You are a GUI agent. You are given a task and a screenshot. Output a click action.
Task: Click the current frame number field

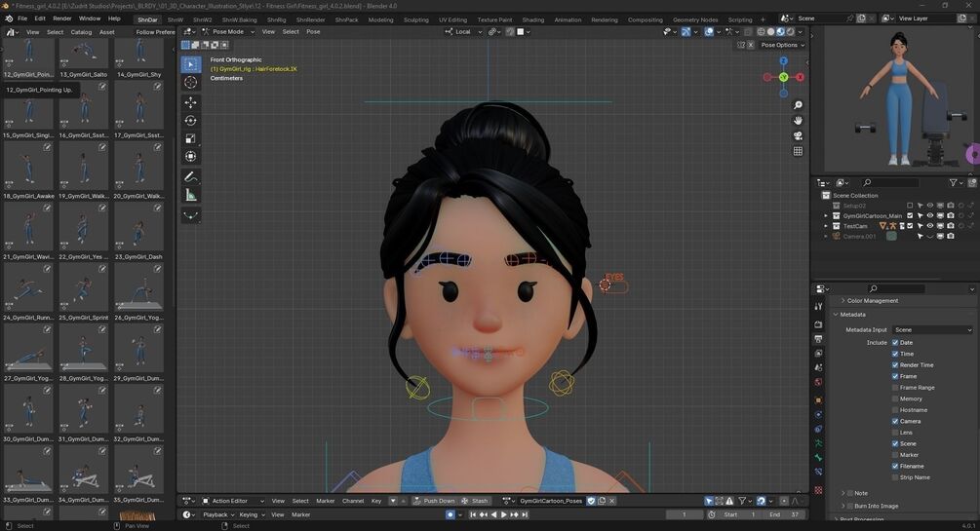[x=684, y=514]
